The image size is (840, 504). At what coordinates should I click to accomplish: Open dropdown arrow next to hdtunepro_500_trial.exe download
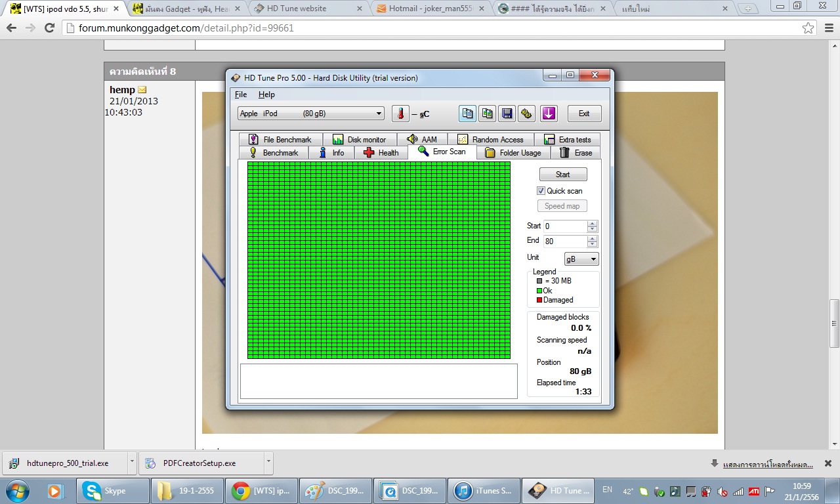(x=131, y=463)
